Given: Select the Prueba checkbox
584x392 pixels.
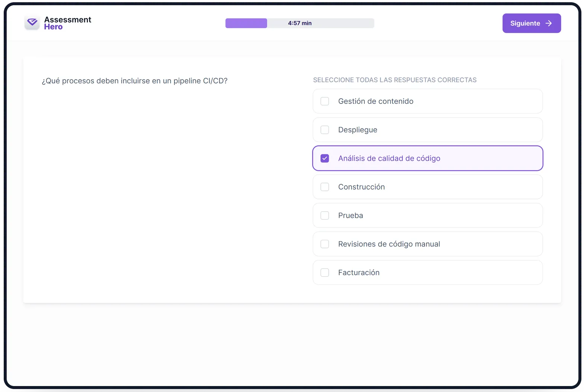Looking at the screenshot, I should coord(325,216).
